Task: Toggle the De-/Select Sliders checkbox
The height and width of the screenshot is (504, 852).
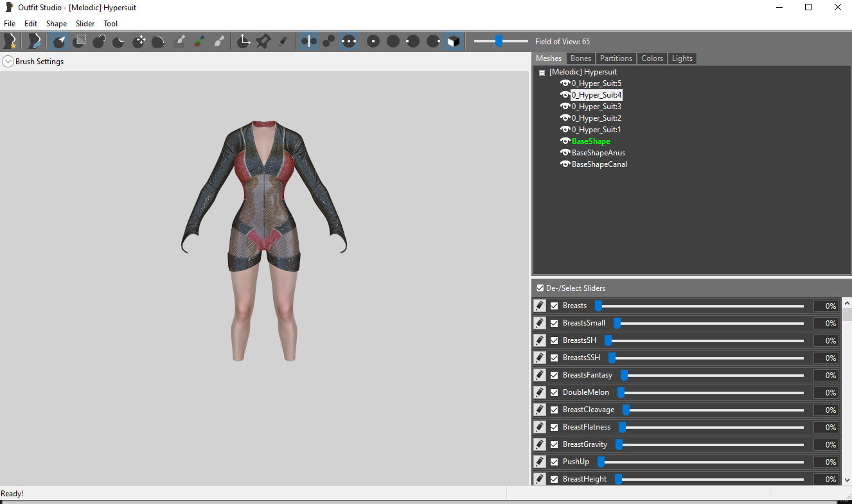Action: pyautogui.click(x=540, y=288)
